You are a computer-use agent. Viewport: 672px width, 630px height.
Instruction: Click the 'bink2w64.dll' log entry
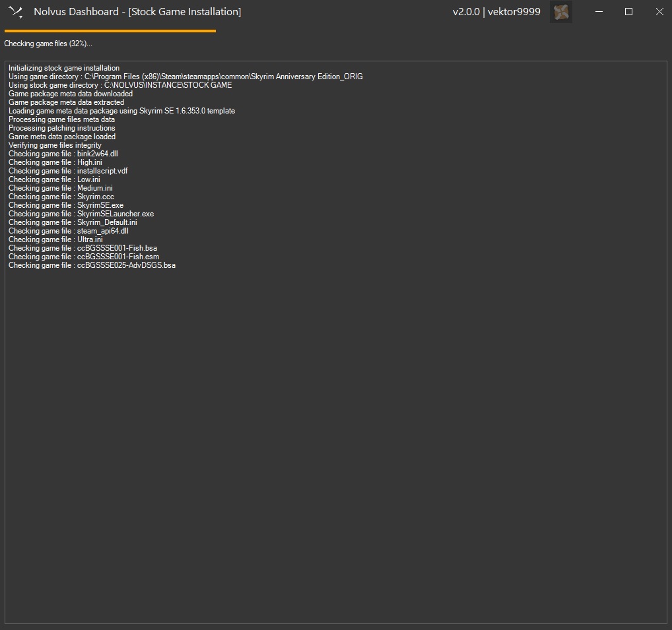[x=63, y=154]
